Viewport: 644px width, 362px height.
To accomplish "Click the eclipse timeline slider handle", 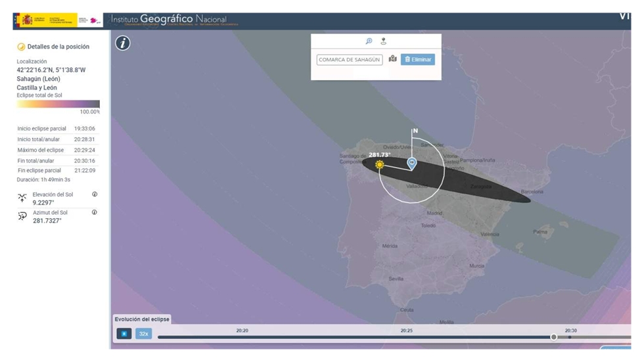I will [553, 337].
